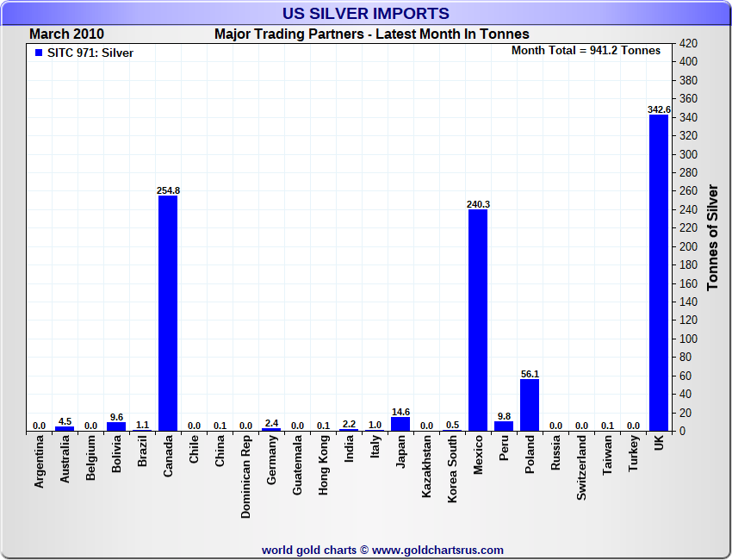Click the March 2010 date label

[66, 34]
